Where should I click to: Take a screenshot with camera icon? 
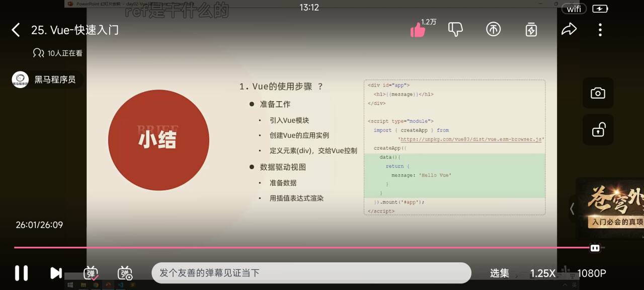598,93
